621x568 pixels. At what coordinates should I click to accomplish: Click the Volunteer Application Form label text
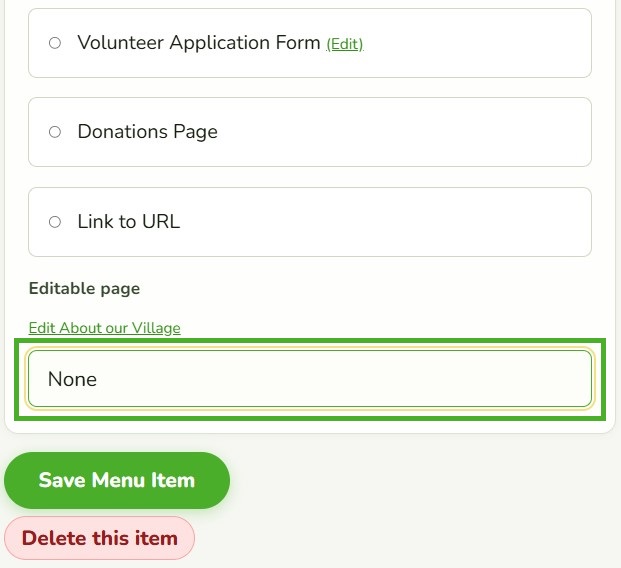coord(199,43)
